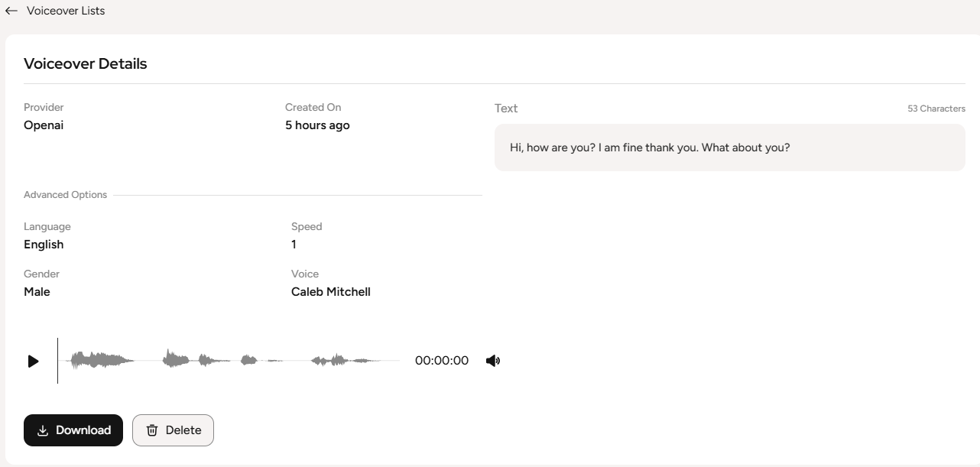The width and height of the screenshot is (980, 467).
Task: Click the 00:00:00 timestamp
Action: coord(441,361)
